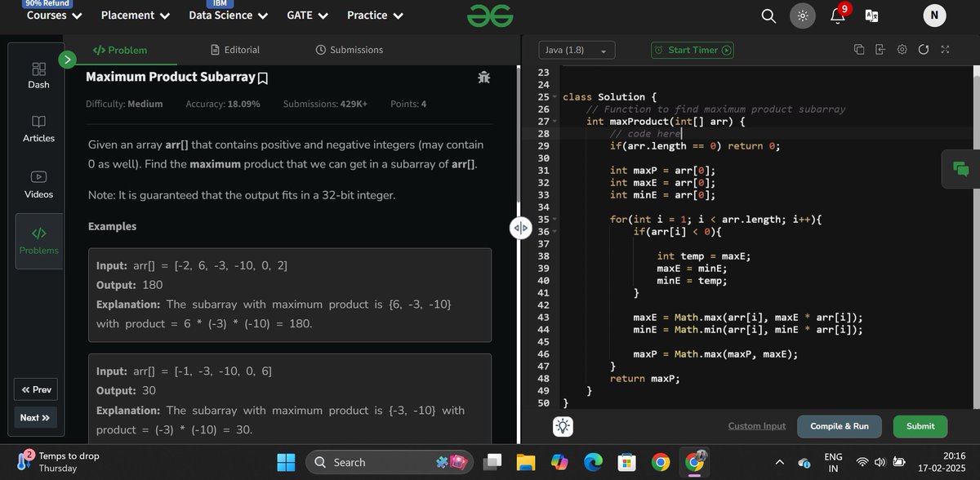Collapse sidebar with green arrow button
980x480 pixels.
68,59
